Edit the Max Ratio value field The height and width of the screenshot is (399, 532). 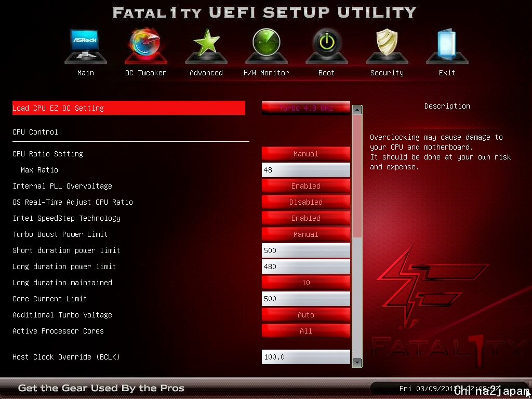305,170
